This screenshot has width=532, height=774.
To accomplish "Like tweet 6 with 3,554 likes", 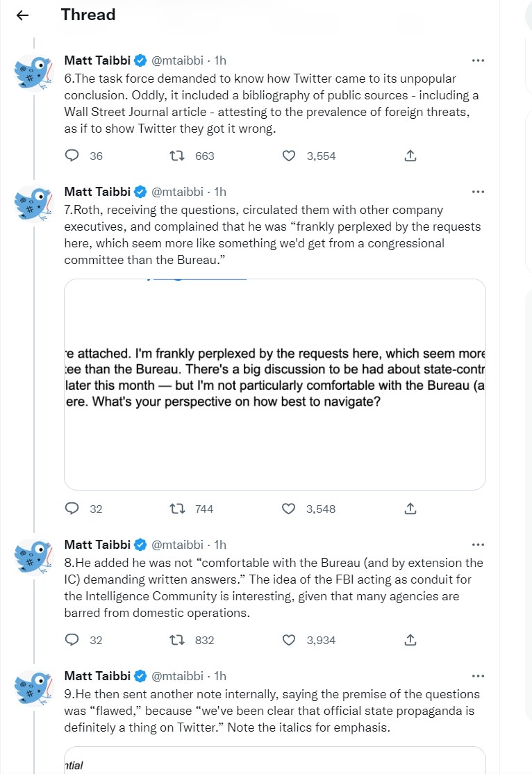I will (289, 156).
